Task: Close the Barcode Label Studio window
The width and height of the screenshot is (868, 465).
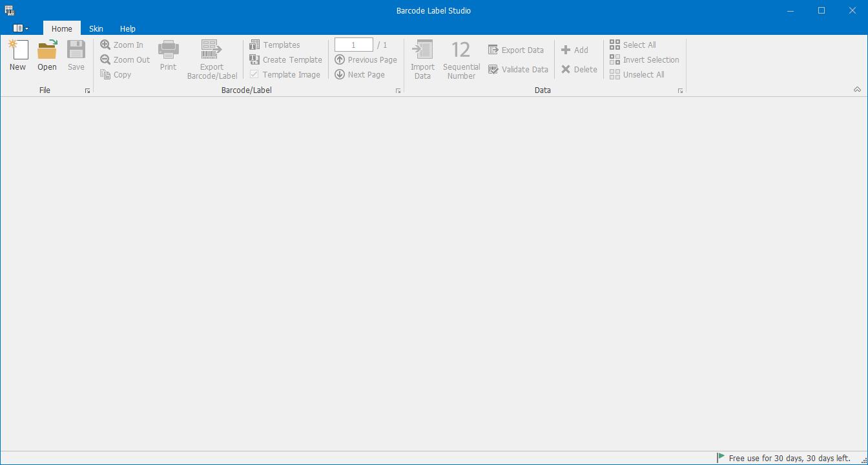Action: tap(852, 10)
